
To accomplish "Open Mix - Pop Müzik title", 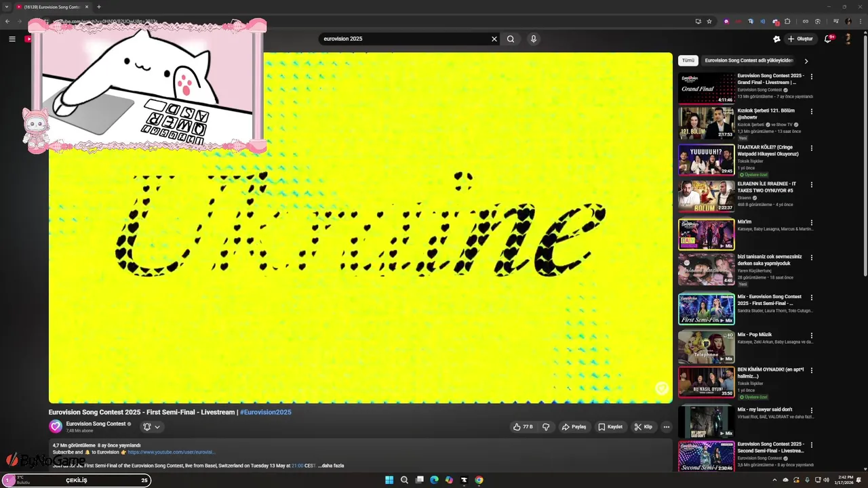I will point(755,334).
